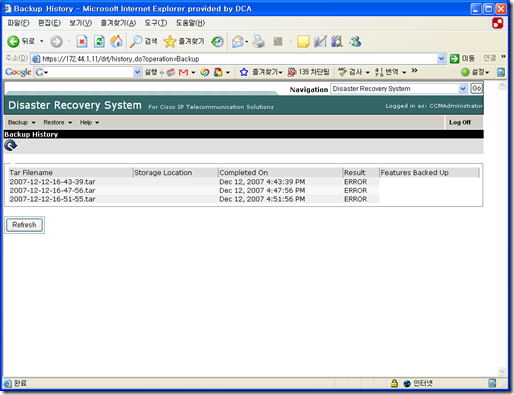The width and height of the screenshot is (514, 395).
Task: Expand the Navigation dropdown list
Action: (x=462, y=89)
